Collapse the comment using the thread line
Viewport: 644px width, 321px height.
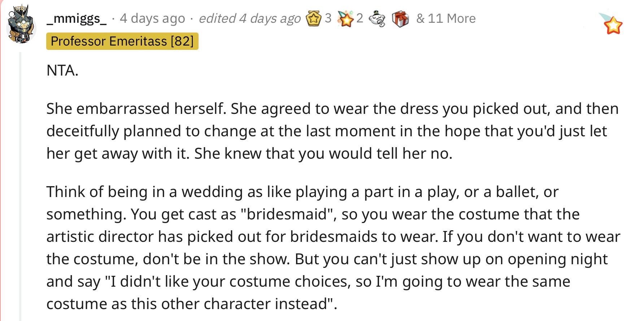pyautogui.click(x=20, y=186)
